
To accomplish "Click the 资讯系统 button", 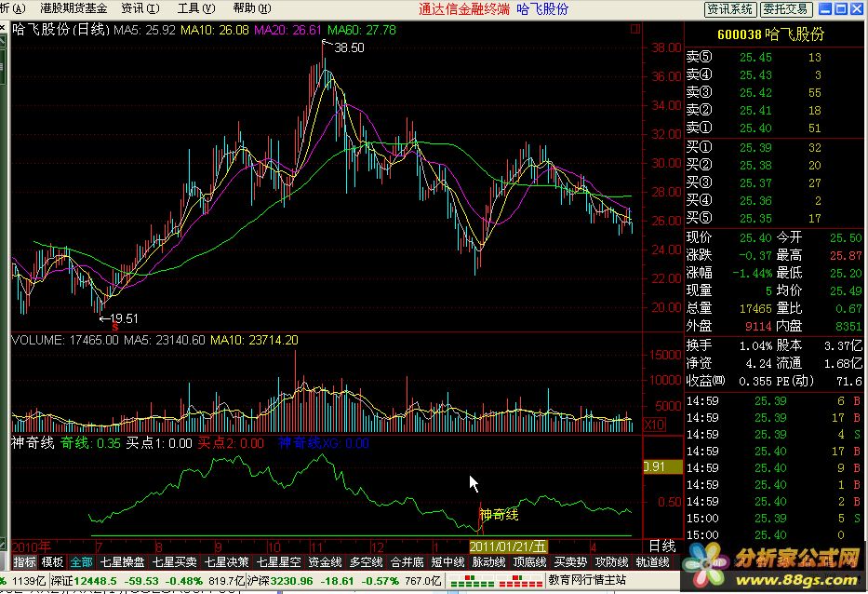I will 729,9.
